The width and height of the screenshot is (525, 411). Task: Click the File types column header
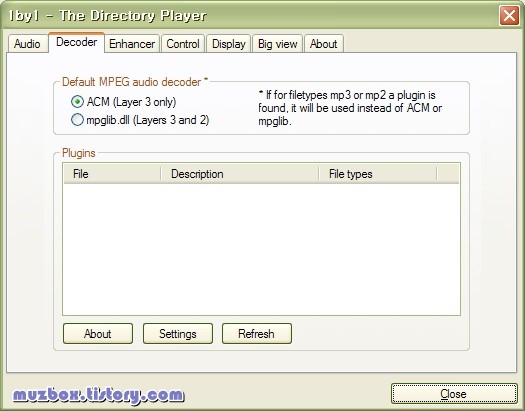[x=378, y=174]
